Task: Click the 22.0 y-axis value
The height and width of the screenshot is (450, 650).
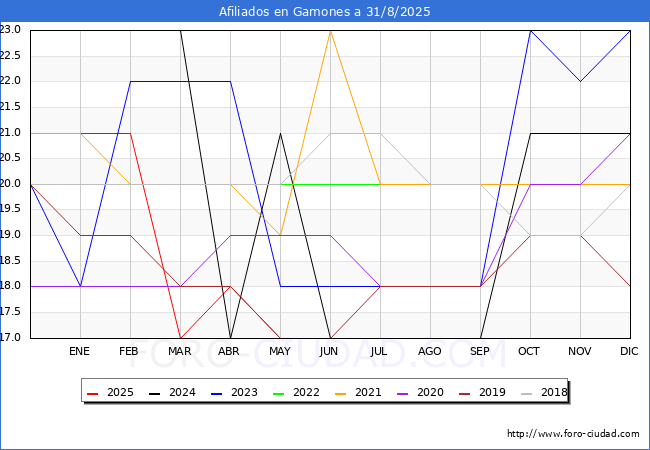Action: pyautogui.click(x=10, y=81)
